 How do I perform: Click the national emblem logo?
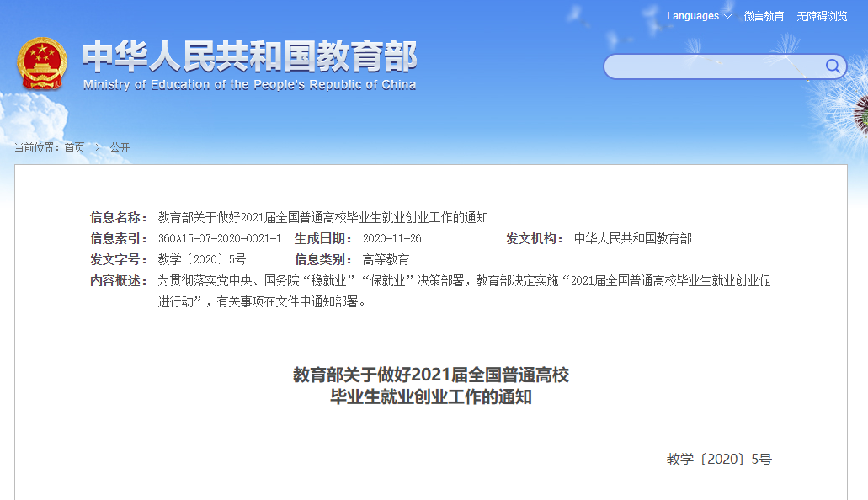click(x=42, y=64)
